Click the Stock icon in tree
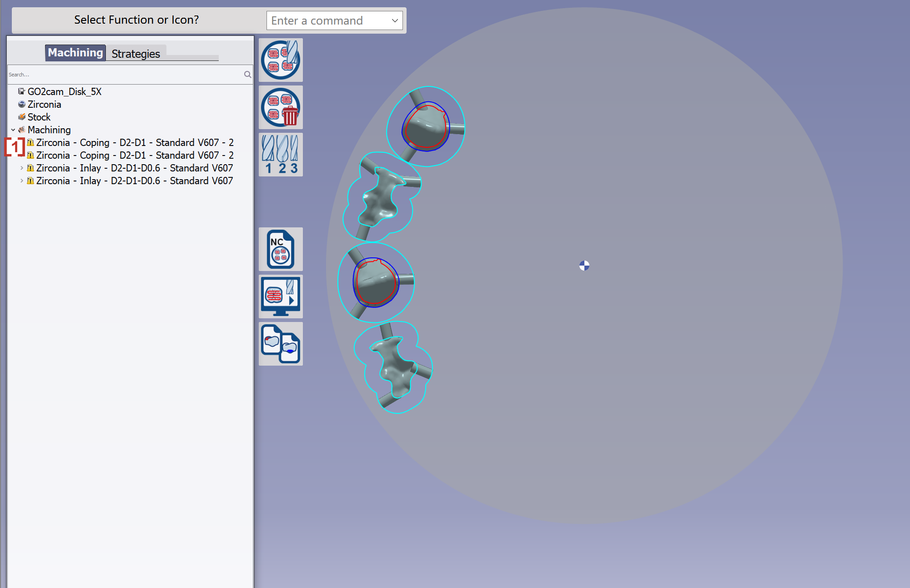This screenshot has height=588, width=910. click(21, 117)
